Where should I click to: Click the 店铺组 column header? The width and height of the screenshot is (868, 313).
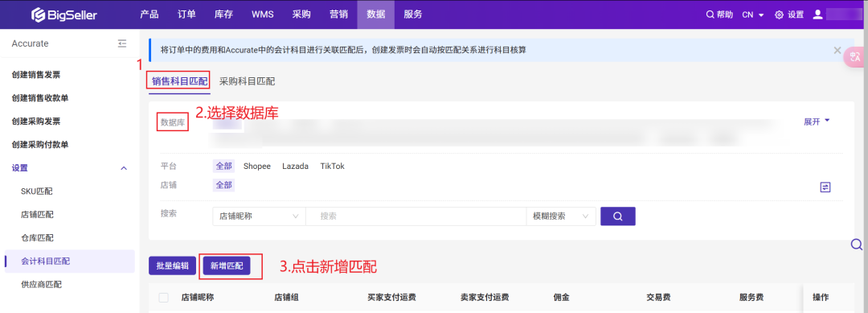click(x=287, y=298)
